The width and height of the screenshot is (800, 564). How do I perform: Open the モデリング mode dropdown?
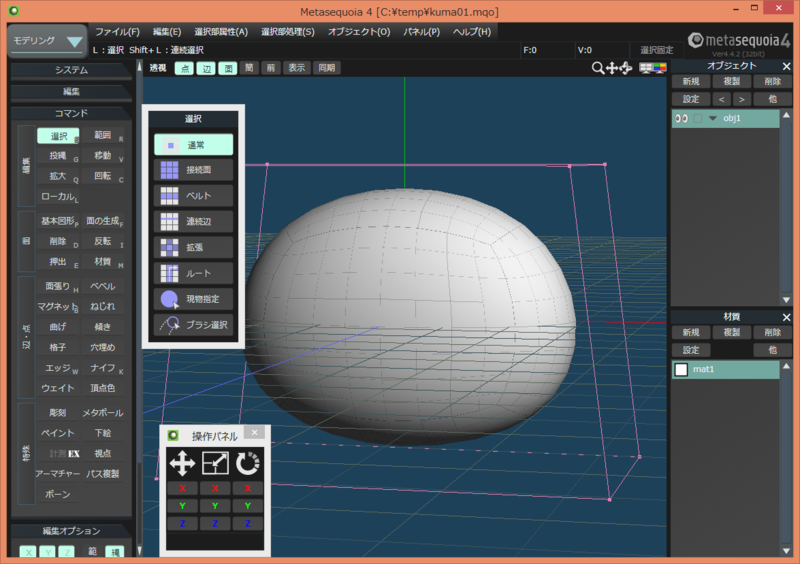click(47, 41)
